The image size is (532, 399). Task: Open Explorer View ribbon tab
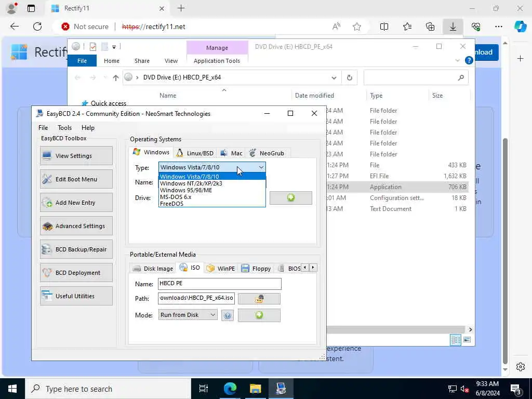point(171,61)
